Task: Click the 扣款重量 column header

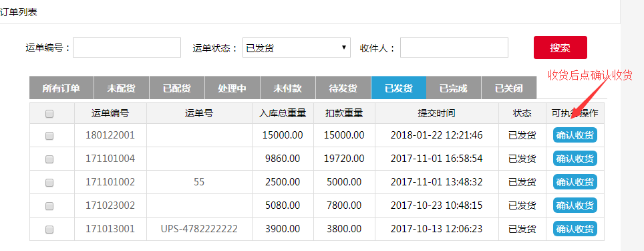Action: 344,114
